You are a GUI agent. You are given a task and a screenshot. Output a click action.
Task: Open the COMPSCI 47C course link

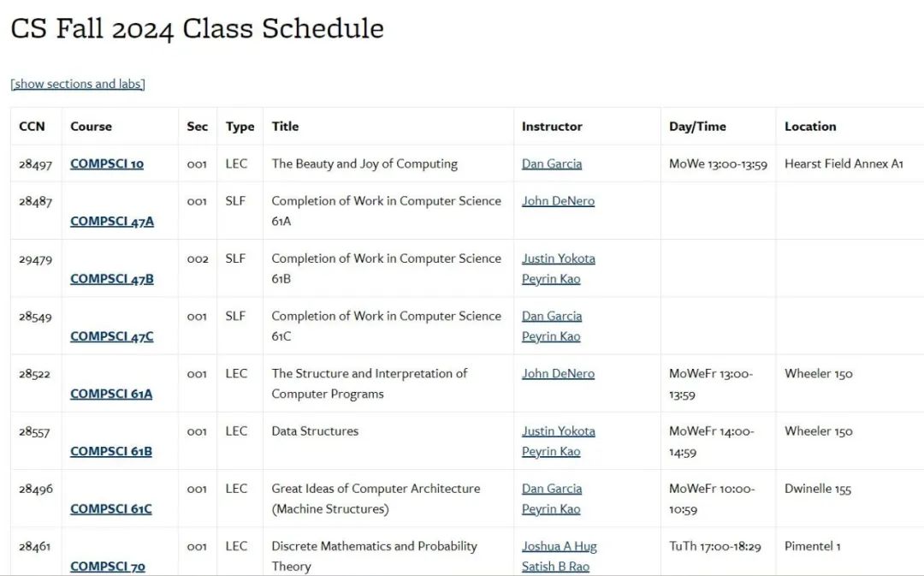click(112, 336)
